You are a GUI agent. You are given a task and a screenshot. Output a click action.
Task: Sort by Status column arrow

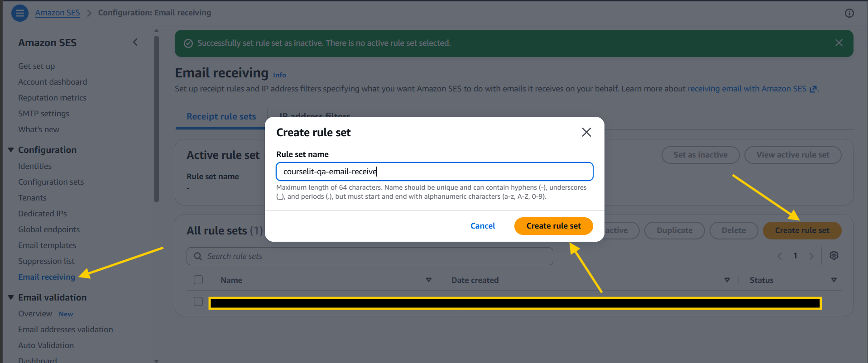[834, 280]
